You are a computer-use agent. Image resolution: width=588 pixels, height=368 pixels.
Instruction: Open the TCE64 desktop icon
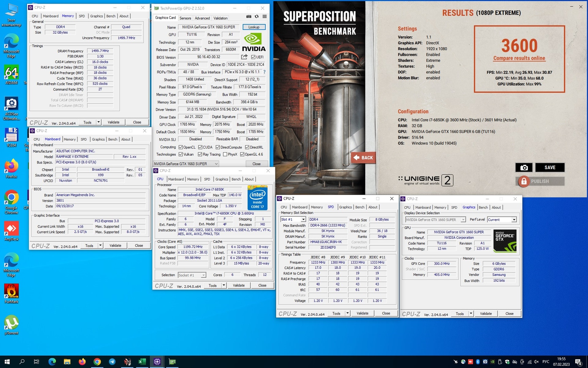(x=11, y=137)
